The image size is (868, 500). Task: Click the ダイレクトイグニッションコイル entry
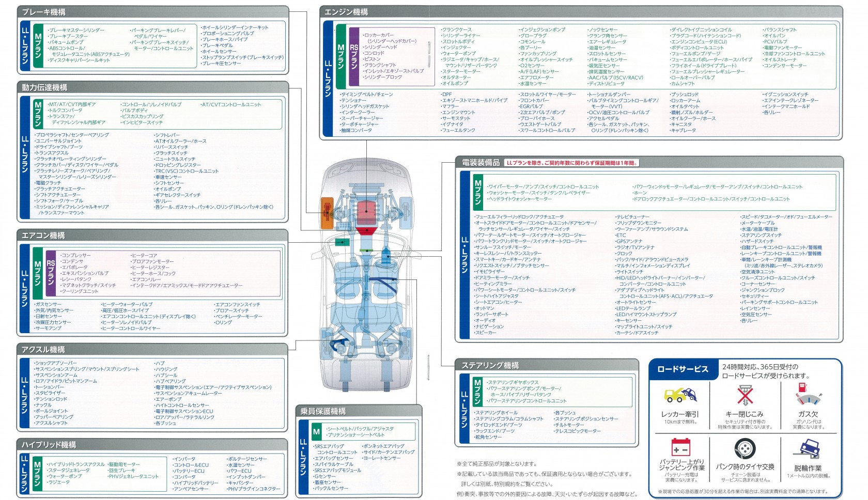[701, 30]
